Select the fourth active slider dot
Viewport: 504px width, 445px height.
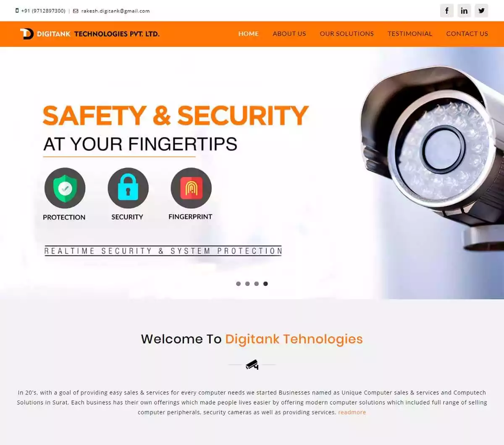[x=265, y=284]
